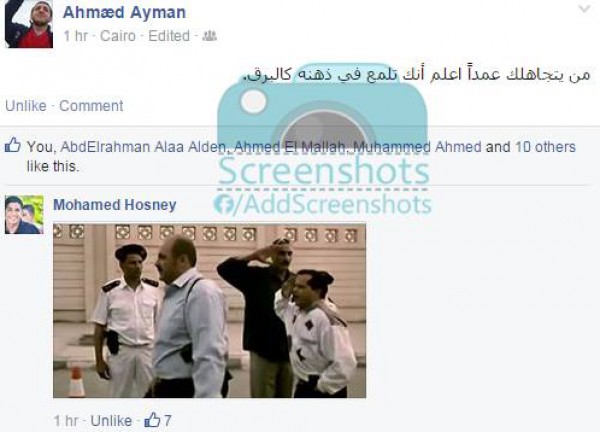Open the Cairo location link

coord(118,36)
